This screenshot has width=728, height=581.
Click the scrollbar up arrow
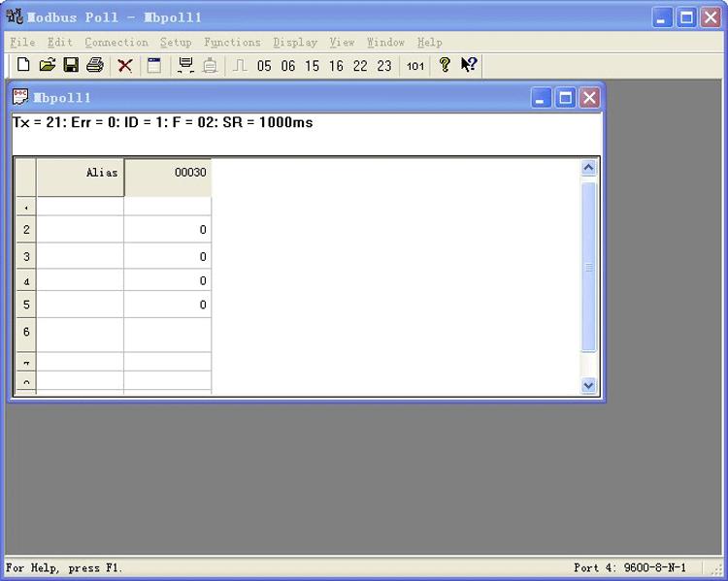[x=589, y=168]
